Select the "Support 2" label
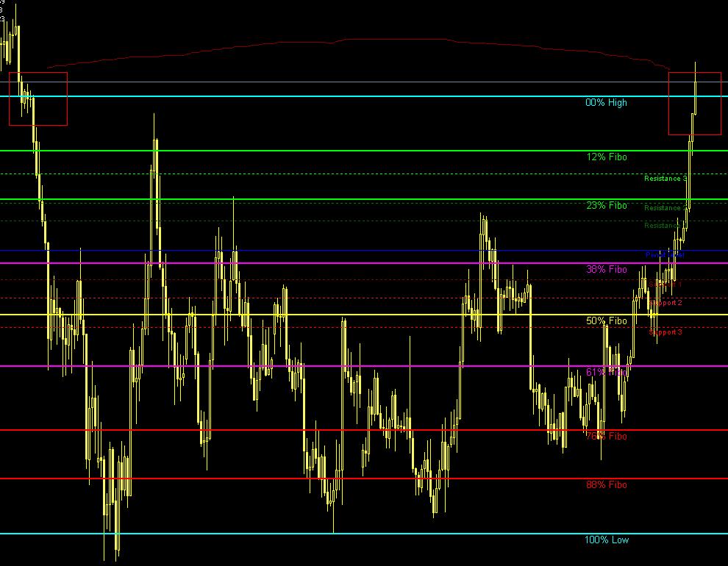This screenshot has height=566, width=728. tap(665, 303)
